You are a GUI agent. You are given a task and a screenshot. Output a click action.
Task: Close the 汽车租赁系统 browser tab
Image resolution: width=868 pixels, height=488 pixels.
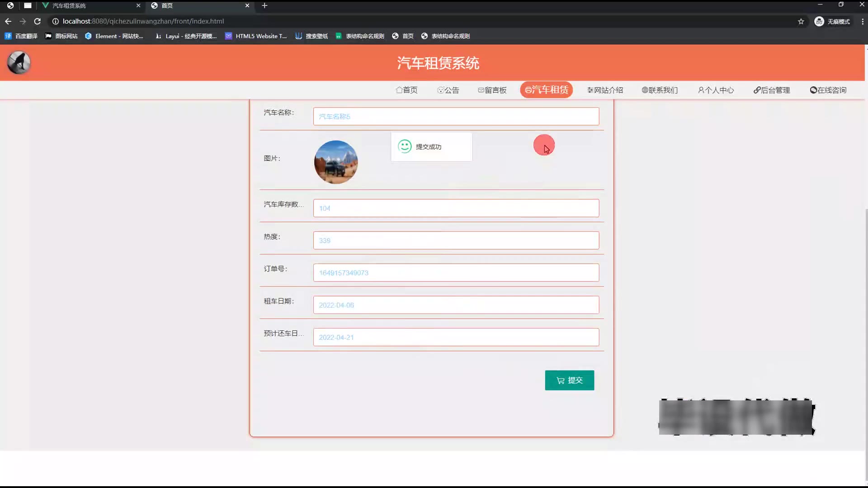138,5
